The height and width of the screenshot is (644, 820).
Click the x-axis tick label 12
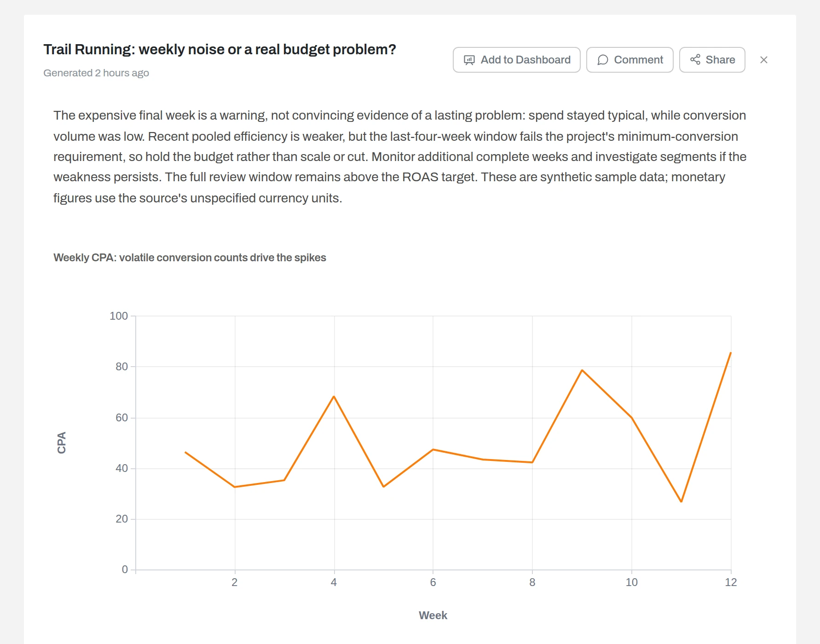coord(731,582)
